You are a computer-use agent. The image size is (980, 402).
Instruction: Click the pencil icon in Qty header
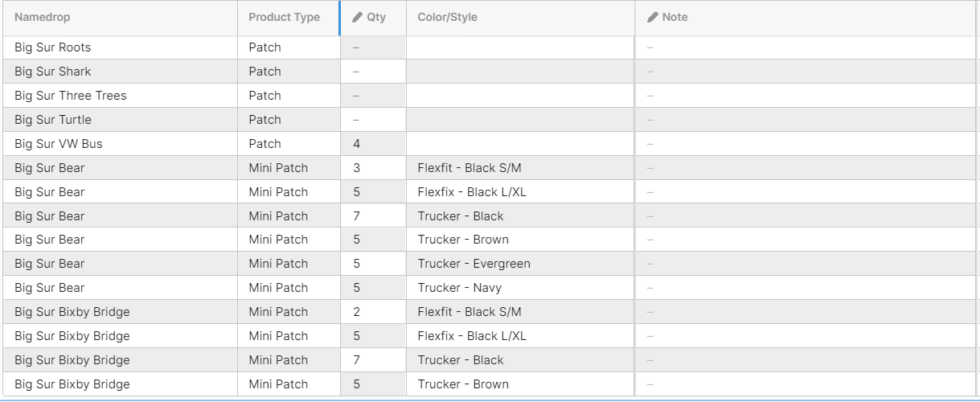(x=358, y=17)
